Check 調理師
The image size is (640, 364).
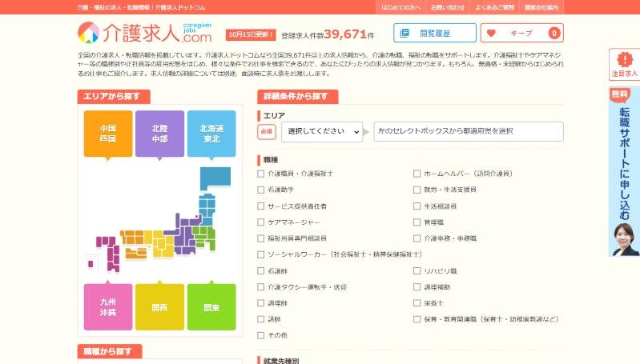coord(261,303)
